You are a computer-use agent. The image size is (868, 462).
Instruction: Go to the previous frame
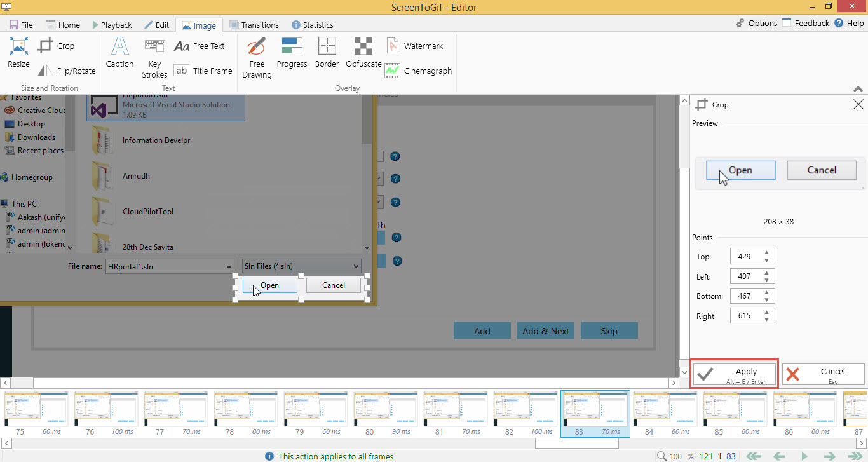click(x=780, y=456)
